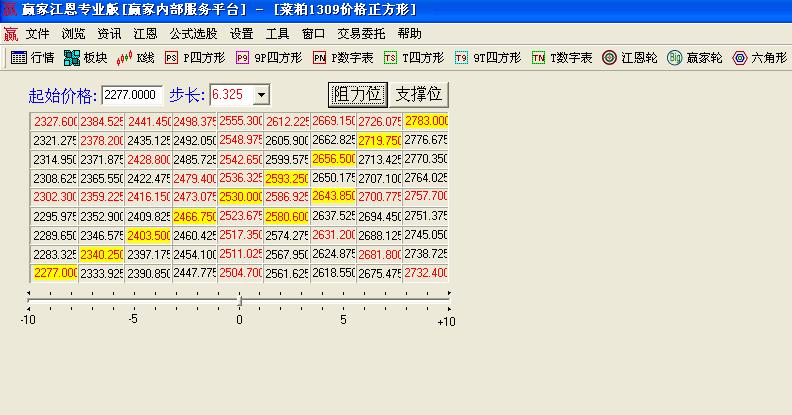The image size is (792, 415).
Task: Expand the 步长 step size dropdown
Action: pyautogui.click(x=261, y=95)
